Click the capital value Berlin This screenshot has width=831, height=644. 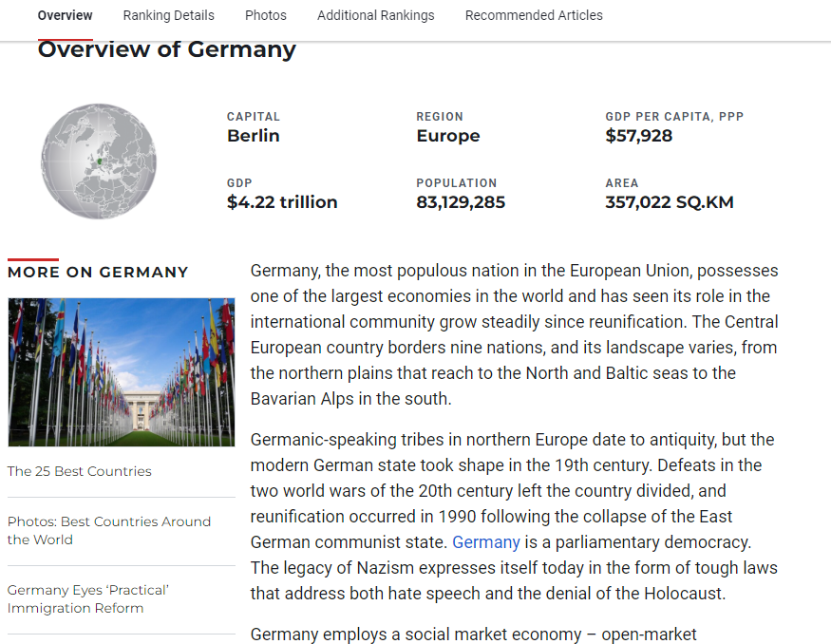[x=253, y=136]
